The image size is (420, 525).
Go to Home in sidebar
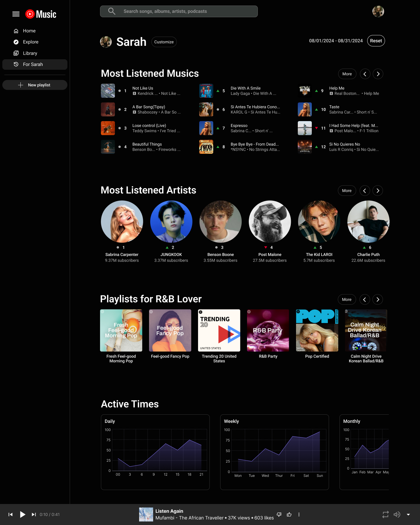(x=35, y=31)
